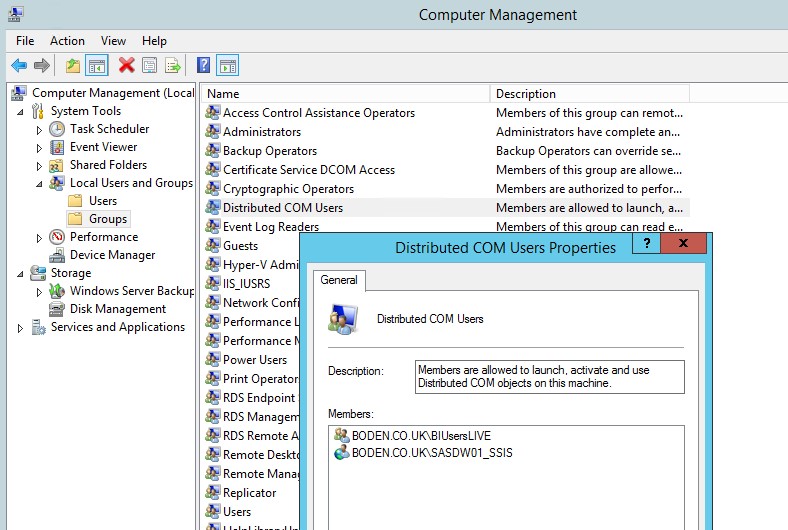
Task: Click the Up one level folder icon
Action: pos(73,65)
